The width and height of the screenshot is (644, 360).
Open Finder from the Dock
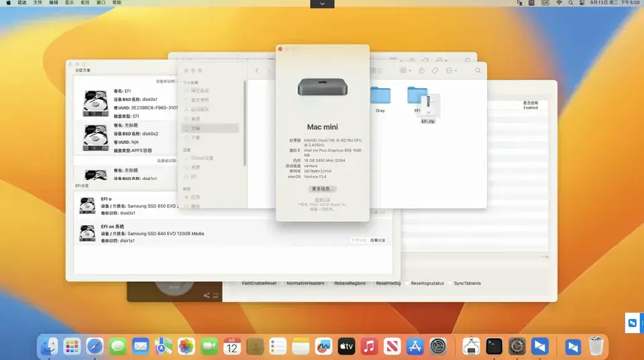pos(49,347)
